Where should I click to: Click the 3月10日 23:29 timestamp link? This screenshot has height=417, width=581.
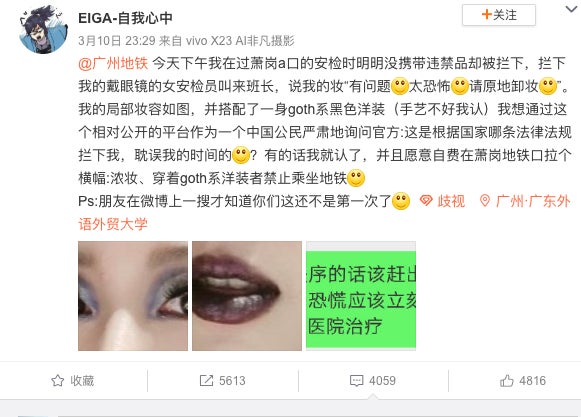117,41
